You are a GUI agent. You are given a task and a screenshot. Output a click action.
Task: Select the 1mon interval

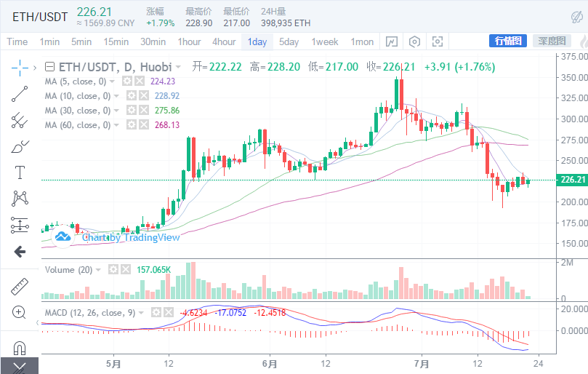362,41
